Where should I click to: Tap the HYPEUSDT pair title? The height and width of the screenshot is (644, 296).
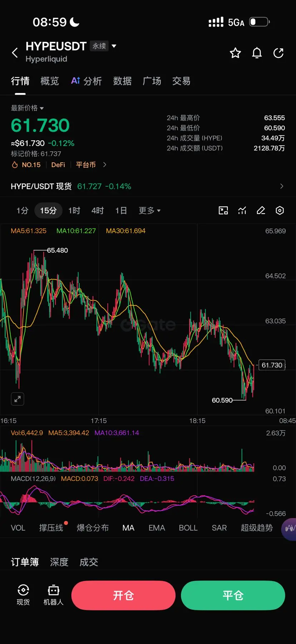tap(56, 46)
